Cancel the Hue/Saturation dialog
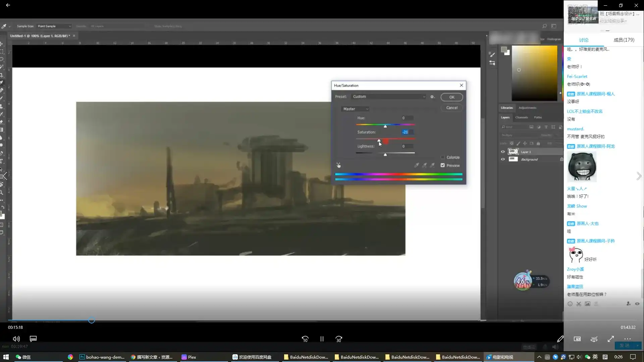Screen dimensions: 644x362 coord(451,108)
